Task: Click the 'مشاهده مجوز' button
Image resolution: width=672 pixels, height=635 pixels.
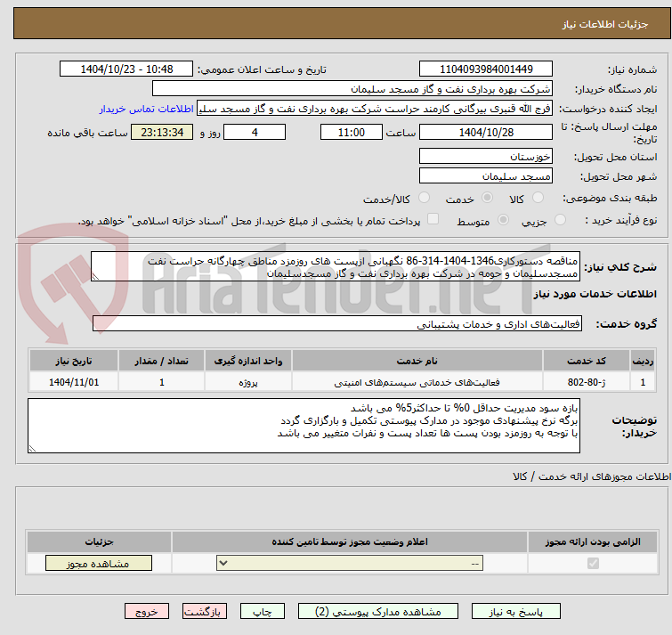Action: point(99,564)
